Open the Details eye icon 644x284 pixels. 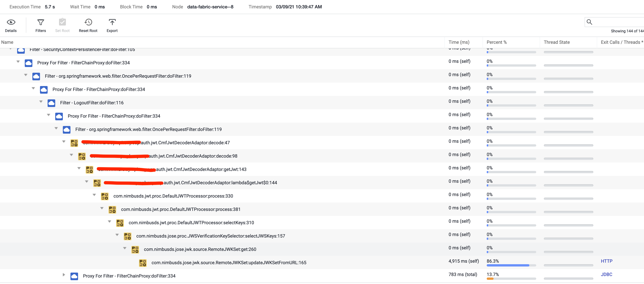click(11, 22)
